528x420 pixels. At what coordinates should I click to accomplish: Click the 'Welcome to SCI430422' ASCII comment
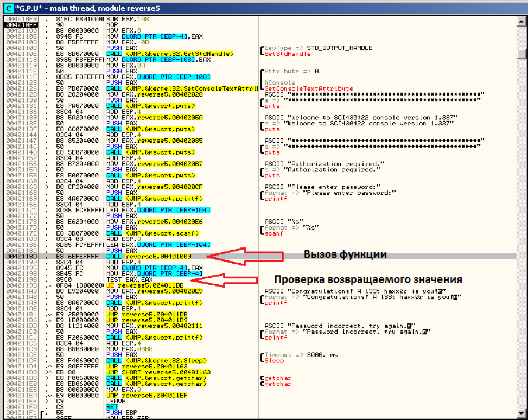point(361,118)
